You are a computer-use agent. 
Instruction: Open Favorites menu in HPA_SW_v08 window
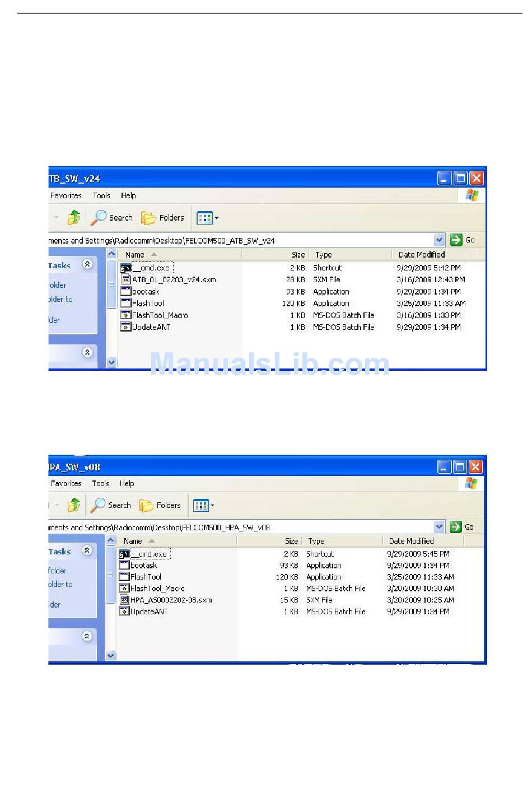point(66,483)
